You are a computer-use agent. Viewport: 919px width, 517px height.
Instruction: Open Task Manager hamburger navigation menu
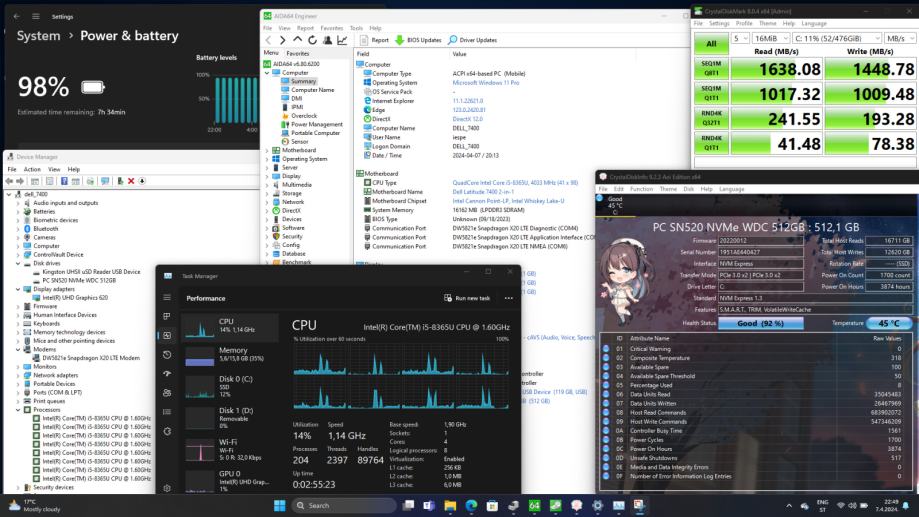tap(167, 298)
